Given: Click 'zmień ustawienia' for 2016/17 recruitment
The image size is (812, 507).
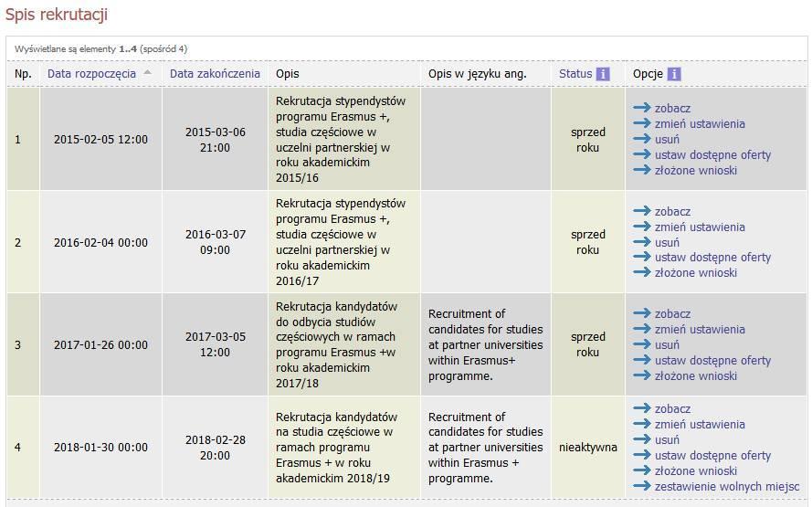Looking at the screenshot, I should click(x=700, y=227).
